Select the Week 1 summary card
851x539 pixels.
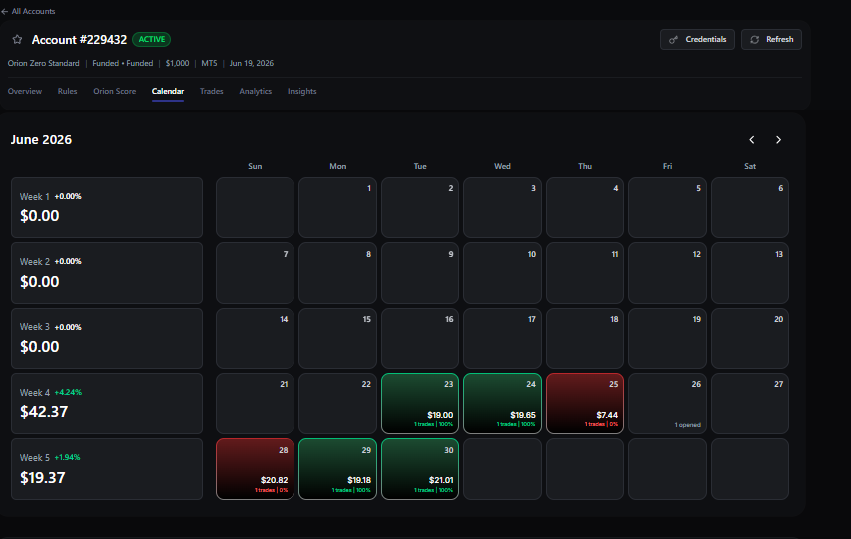pyautogui.click(x=107, y=207)
